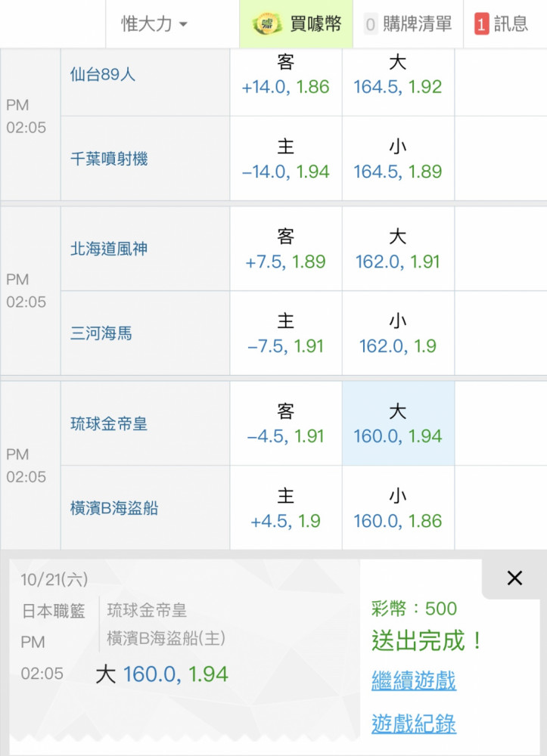Open the 訊息 messages tab
Viewport: 547px width, 756px height.
tap(501, 24)
